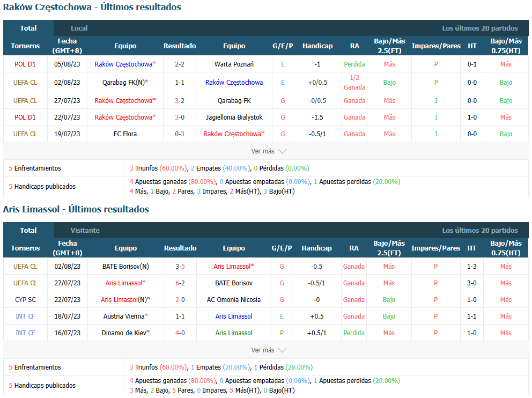This screenshot has height=398, width=532.
Task: Click the Handicap column header in Raków table
Action: click(317, 46)
